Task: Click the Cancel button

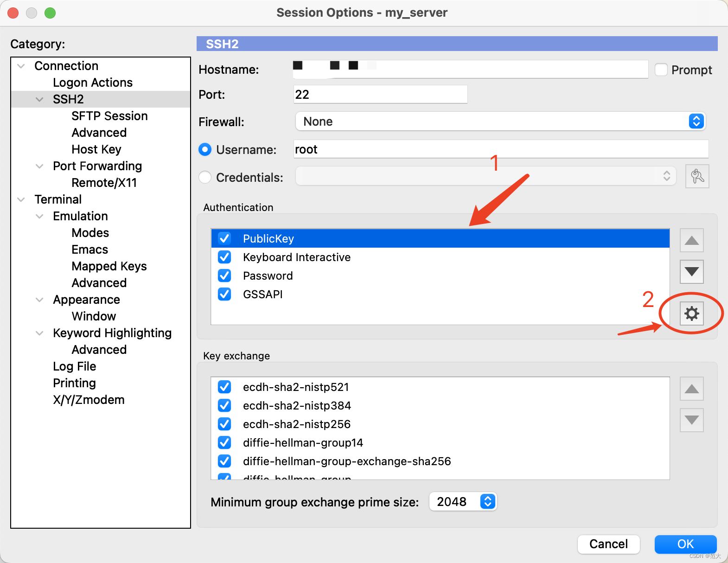Action: point(608,544)
